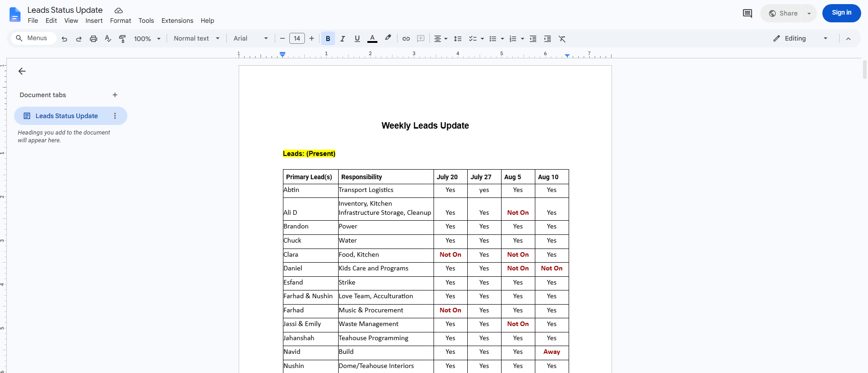Insert a numbered list

coord(513,39)
